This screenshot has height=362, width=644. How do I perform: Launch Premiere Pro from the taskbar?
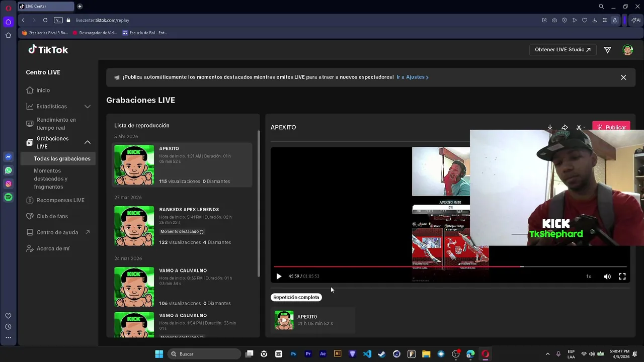[308, 354]
